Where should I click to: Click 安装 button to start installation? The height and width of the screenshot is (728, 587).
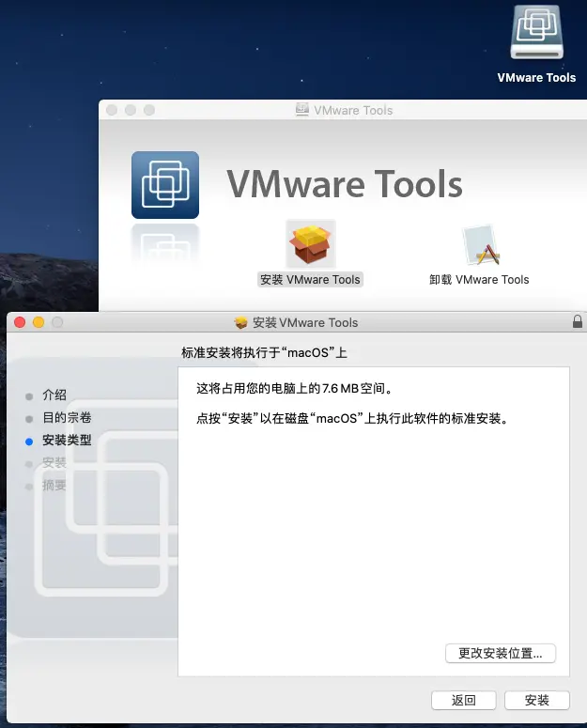537,700
